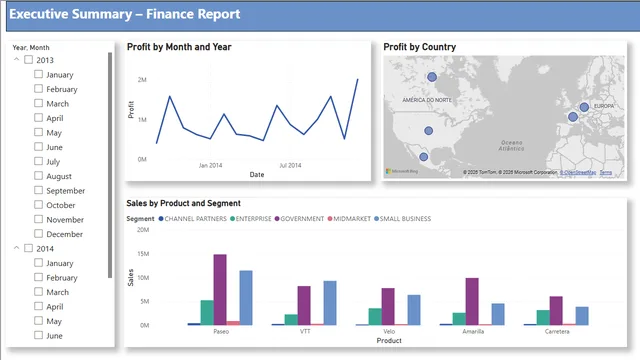Enable the October checkbox
This screenshot has height=360, width=640.
pyautogui.click(x=38, y=204)
